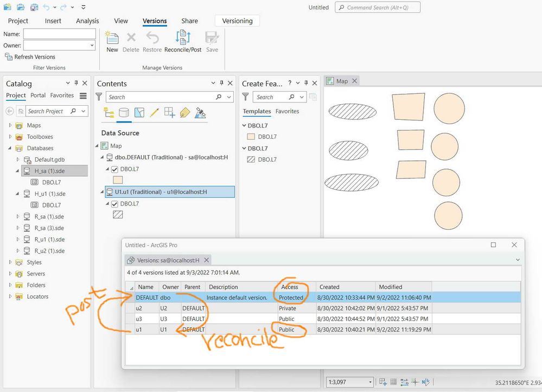This screenshot has height=392, width=542.
Task: Click the Delete version icon
Action: pos(131,37)
